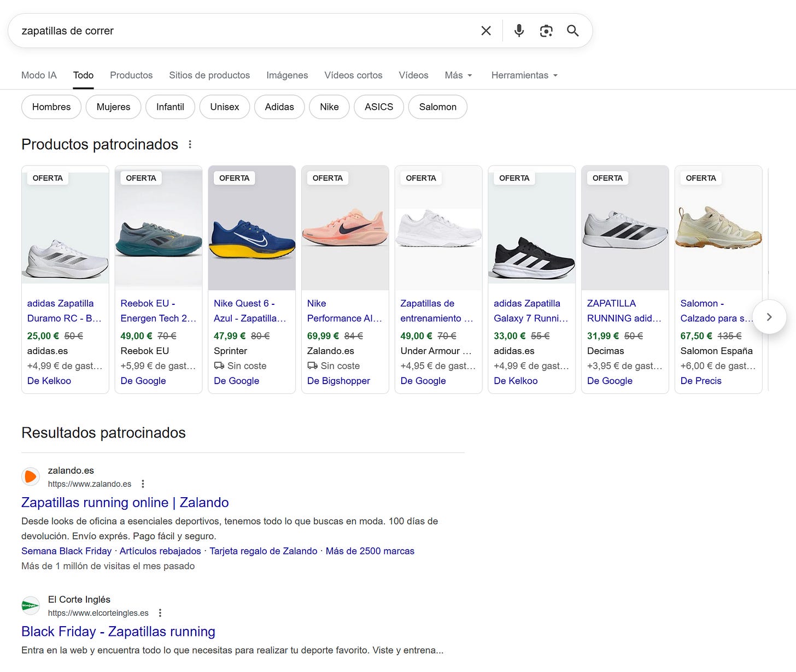This screenshot has height=672, width=796.
Task: Start voice search with microphone icon
Action: [x=519, y=31]
